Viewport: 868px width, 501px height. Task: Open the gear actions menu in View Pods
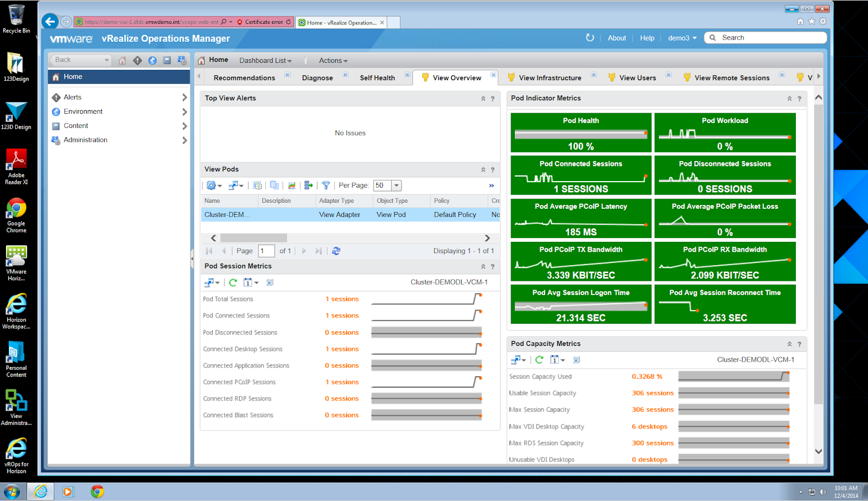pyautogui.click(x=214, y=185)
